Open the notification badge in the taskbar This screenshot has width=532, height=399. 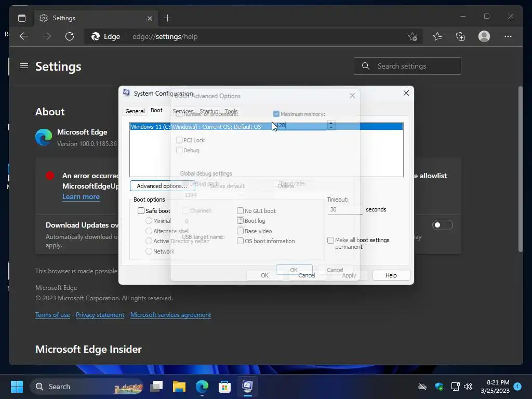coord(517,386)
